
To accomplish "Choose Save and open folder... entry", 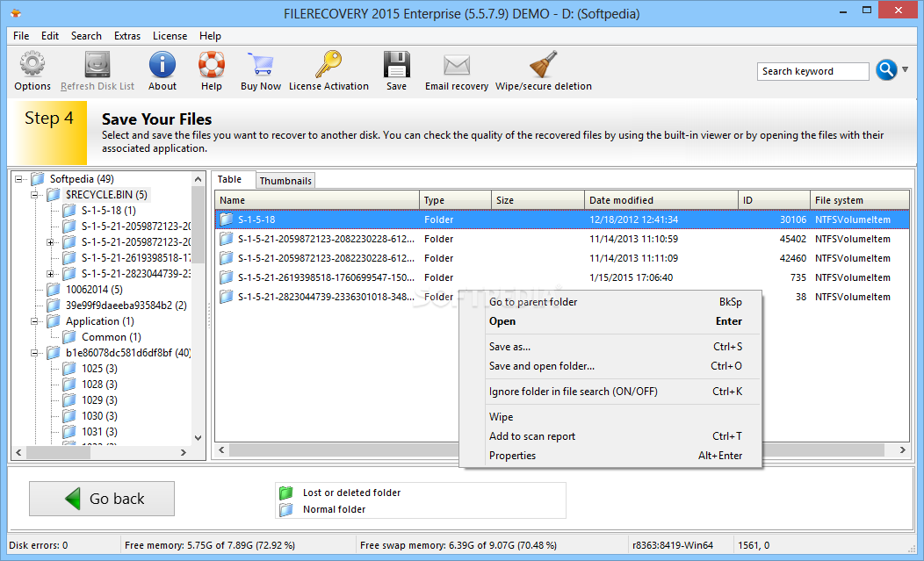I will 610,366.
